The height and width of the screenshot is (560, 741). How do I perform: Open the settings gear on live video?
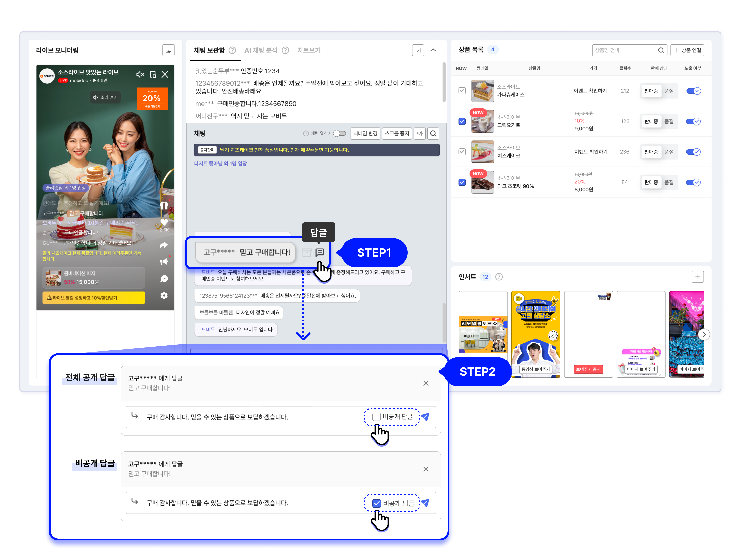tap(164, 295)
